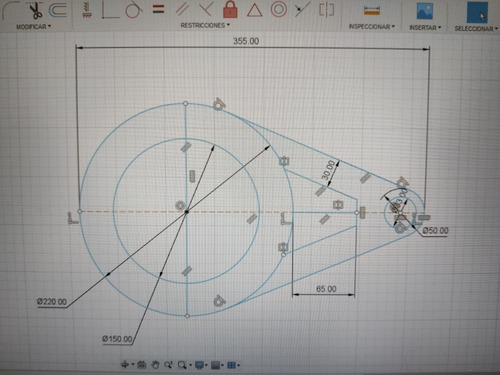Click the center point of the concentric circles

(x=187, y=212)
